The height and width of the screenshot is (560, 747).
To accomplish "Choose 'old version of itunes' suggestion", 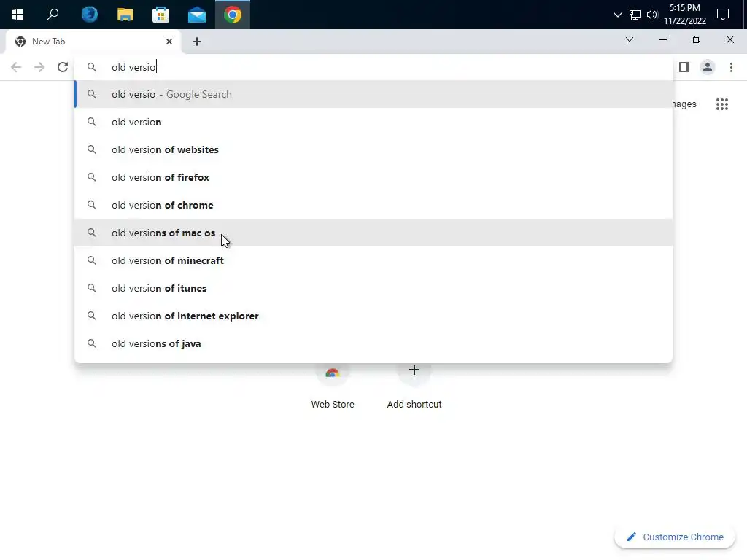I will tap(373, 288).
